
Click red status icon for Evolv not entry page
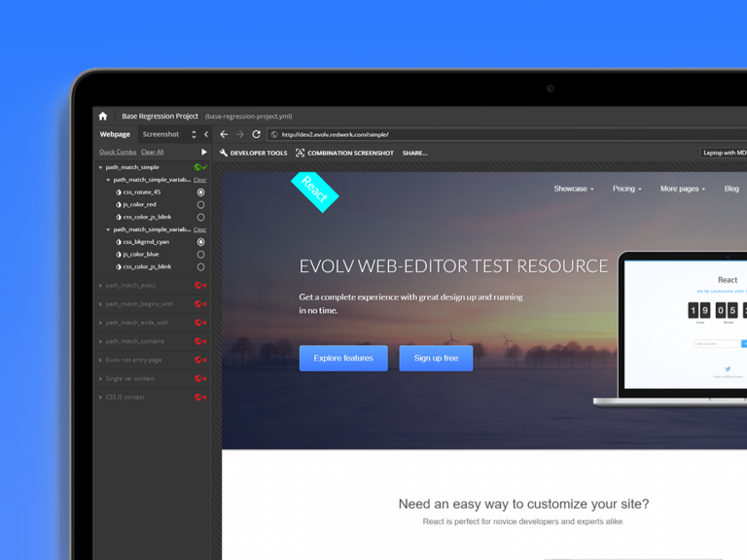(x=197, y=360)
